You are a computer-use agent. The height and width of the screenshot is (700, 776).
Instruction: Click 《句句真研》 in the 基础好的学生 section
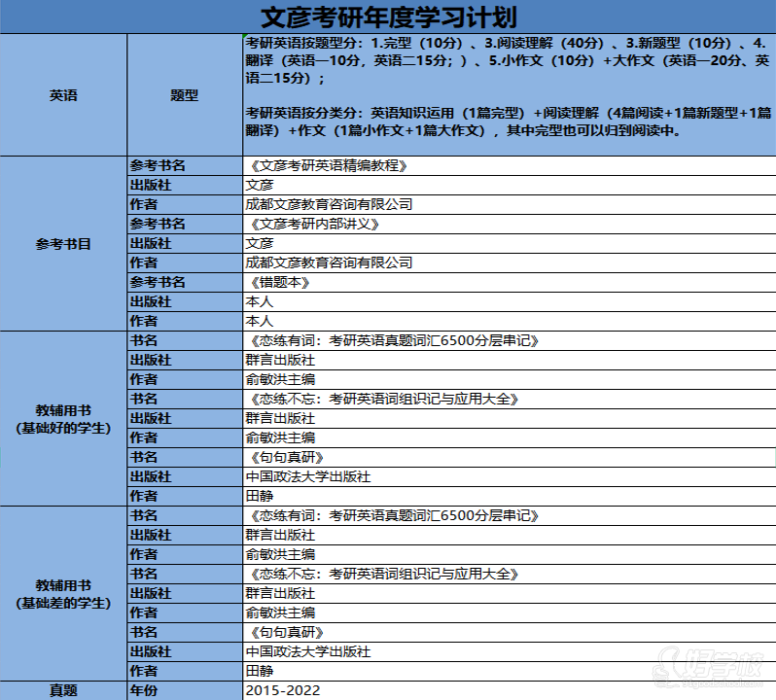(286, 458)
